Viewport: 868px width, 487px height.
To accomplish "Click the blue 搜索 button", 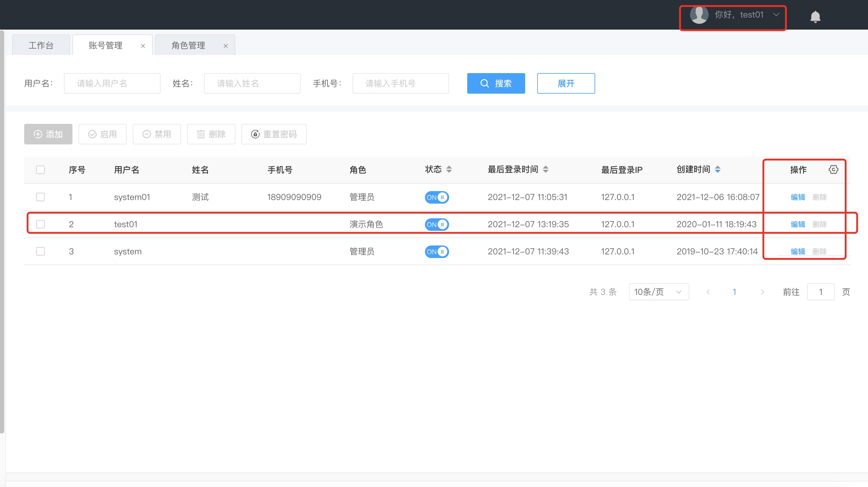I will click(496, 83).
